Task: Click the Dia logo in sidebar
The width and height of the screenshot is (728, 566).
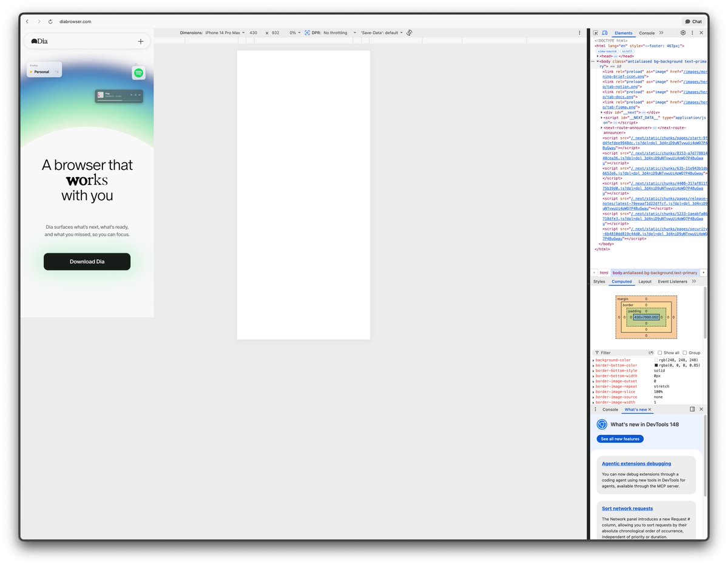Action: point(39,41)
